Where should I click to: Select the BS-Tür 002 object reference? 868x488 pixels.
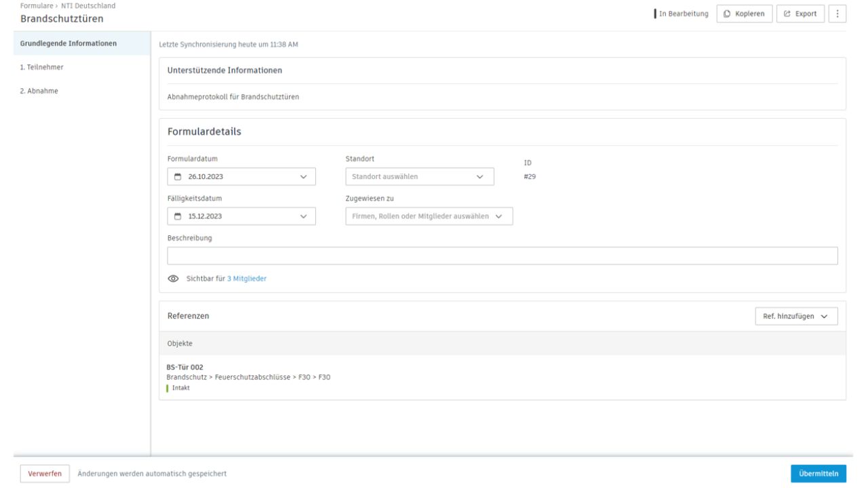click(x=185, y=367)
